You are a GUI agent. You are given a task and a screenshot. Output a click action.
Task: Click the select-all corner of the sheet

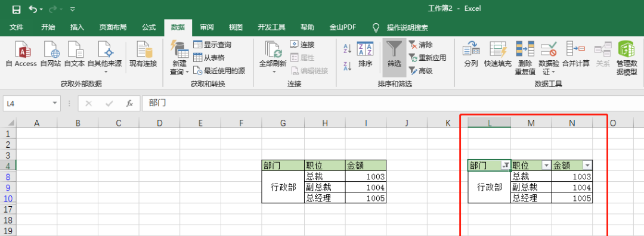(8, 122)
